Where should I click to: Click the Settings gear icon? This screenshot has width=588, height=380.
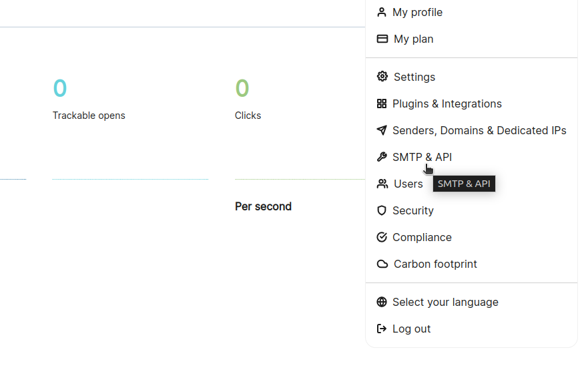[382, 77]
